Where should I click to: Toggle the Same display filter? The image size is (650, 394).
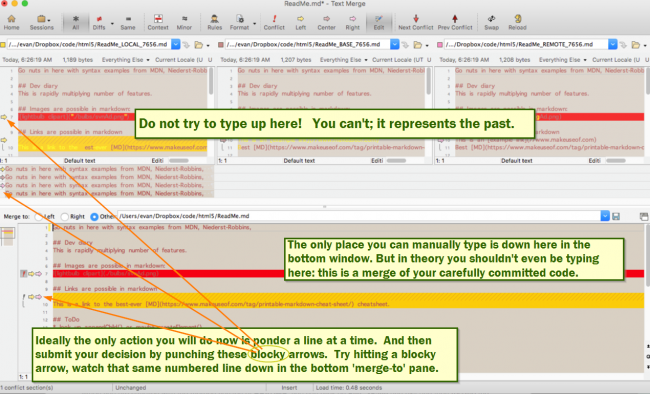[x=128, y=22]
